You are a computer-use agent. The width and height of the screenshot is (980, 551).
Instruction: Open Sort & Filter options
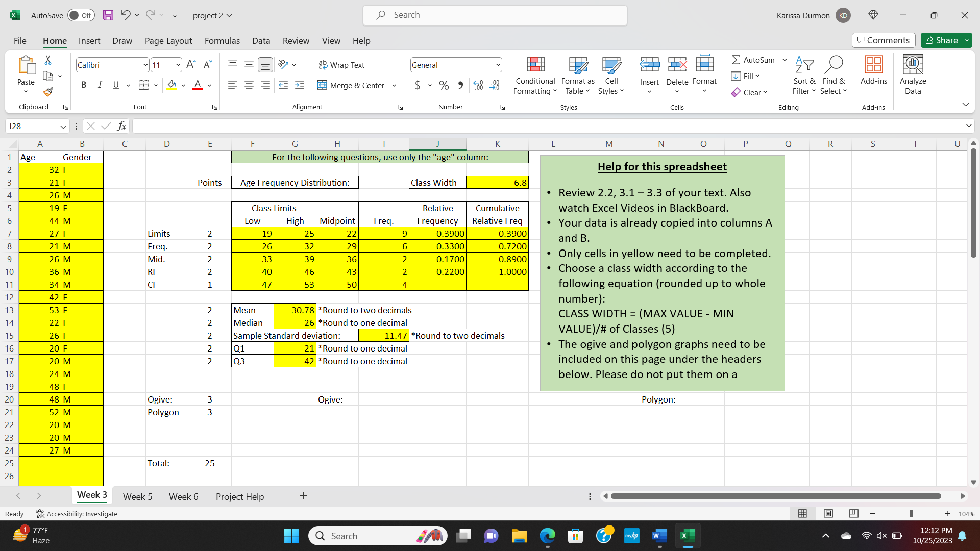click(803, 76)
